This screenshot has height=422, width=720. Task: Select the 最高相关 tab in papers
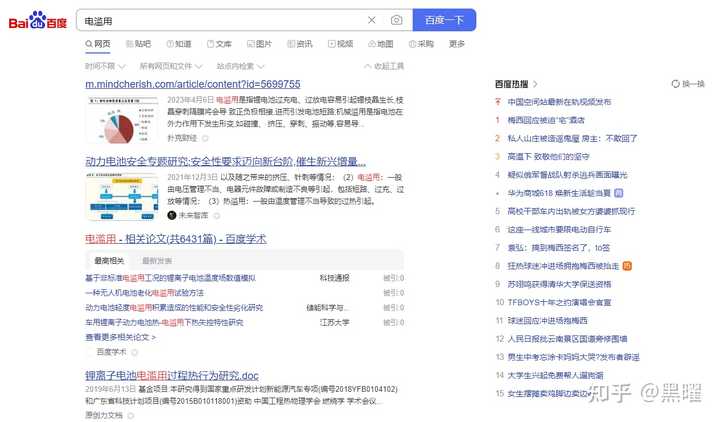[x=109, y=260]
